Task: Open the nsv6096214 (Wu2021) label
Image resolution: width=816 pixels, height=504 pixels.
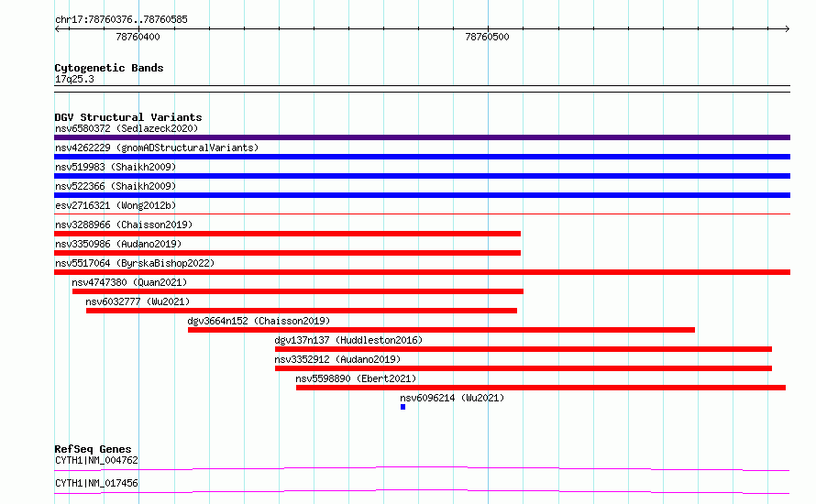Action: point(452,398)
